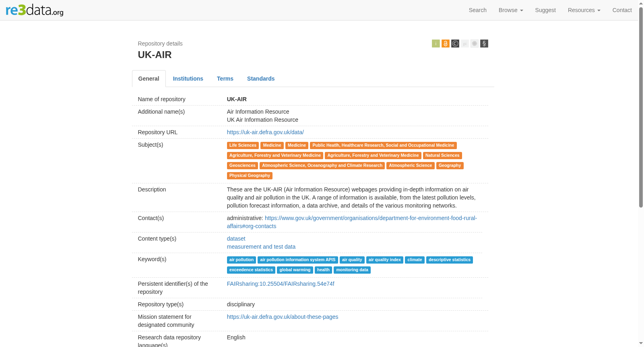The image size is (644, 347).
Task: Click the monitoring data keyword tag
Action: (x=352, y=270)
